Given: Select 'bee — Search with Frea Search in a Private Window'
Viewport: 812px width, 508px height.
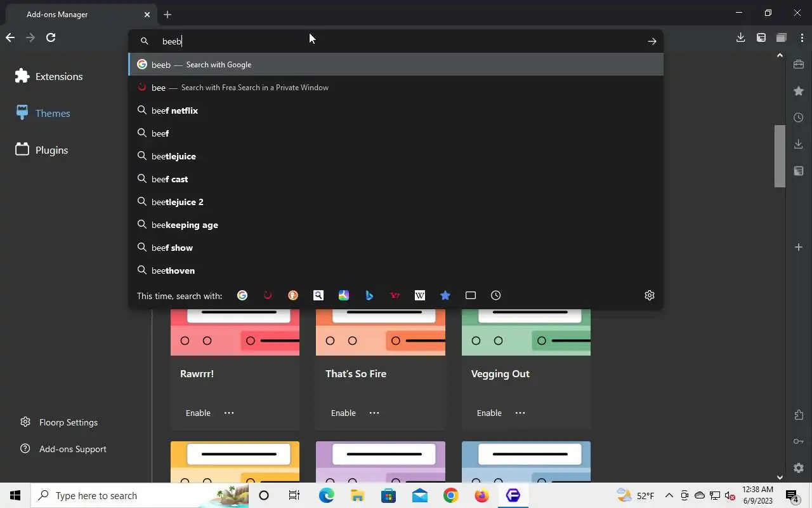Looking at the screenshot, I should click(396, 88).
